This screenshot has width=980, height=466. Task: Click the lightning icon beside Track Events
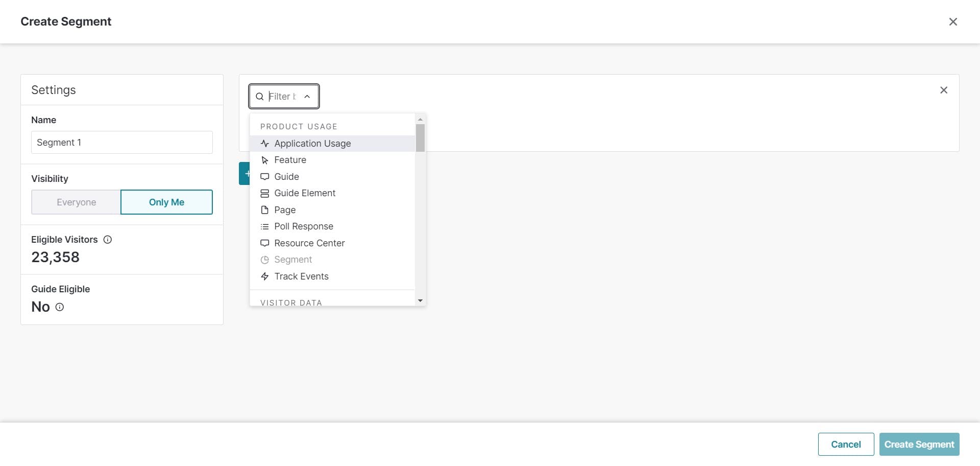[x=264, y=276]
